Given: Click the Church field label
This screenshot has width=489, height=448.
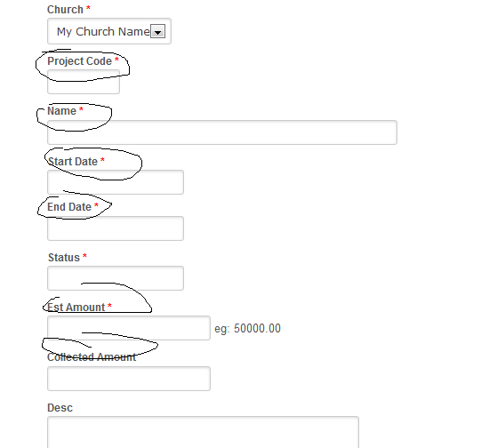Looking at the screenshot, I should coord(65,10).
